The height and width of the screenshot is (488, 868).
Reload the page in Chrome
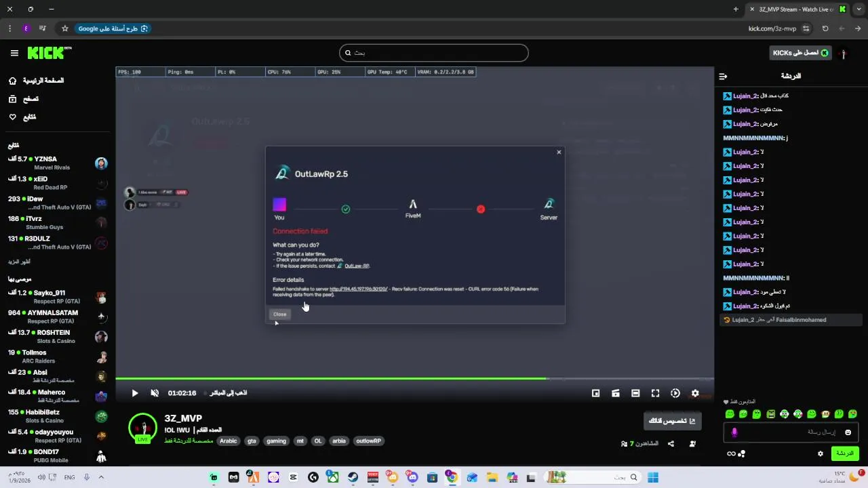825,28
